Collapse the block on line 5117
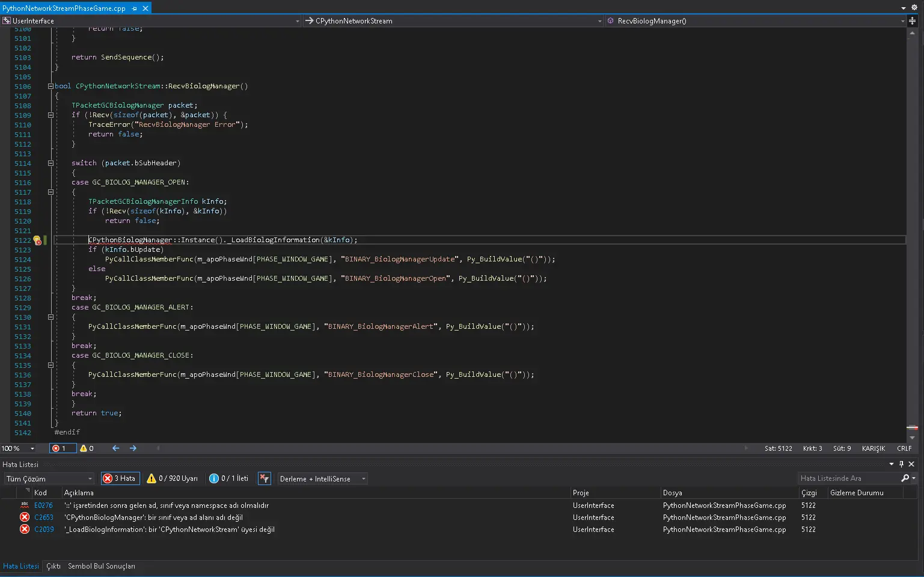 (x=50, y=192)
